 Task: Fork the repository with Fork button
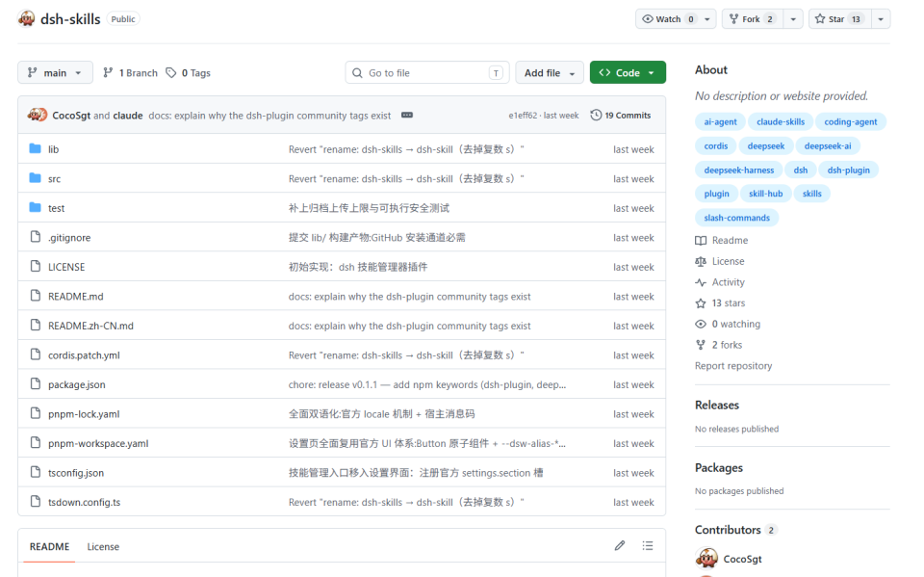(753, 19)
